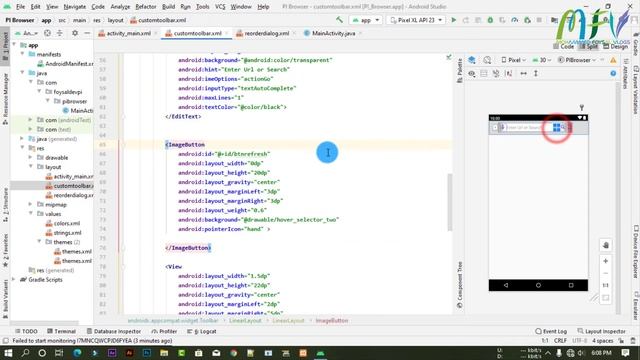Zoom in the layout preview with plus

(x=606, y=261)
